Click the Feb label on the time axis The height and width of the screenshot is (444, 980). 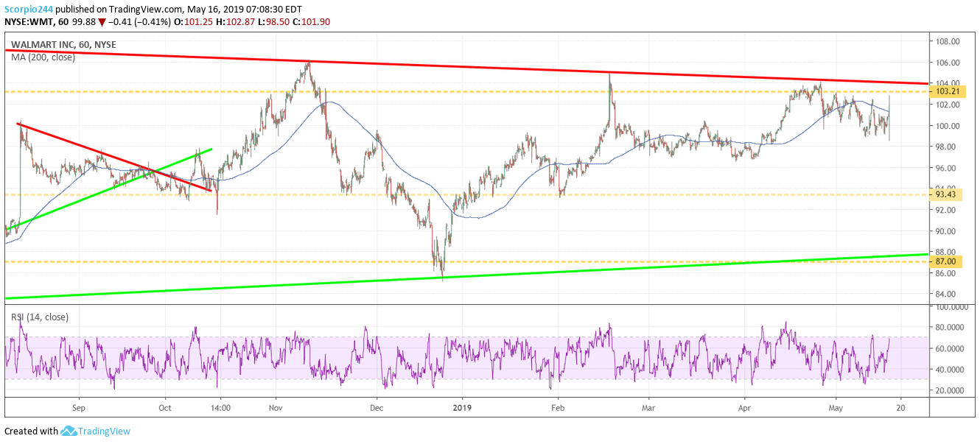[x=558, y=406]
